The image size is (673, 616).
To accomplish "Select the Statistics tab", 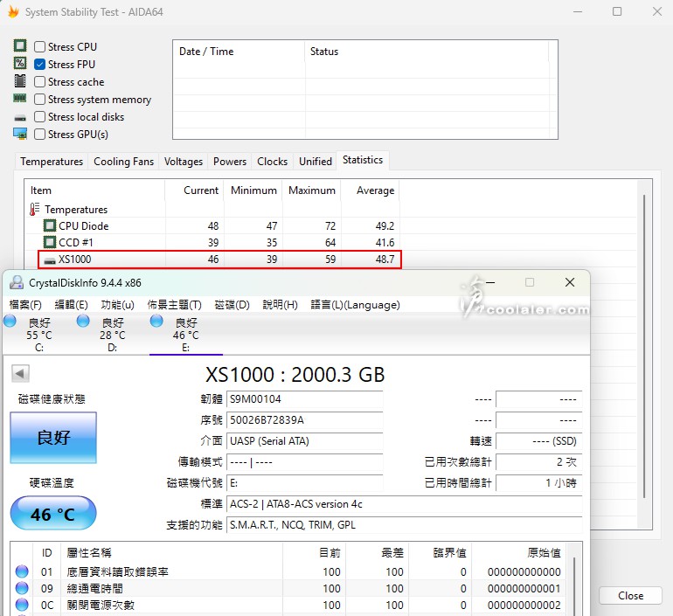I will point(363,160).
